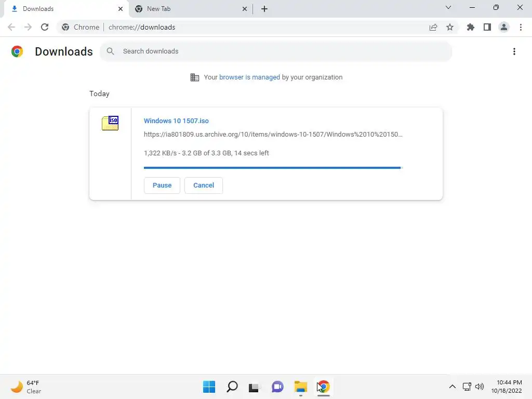Click the browser back arrow

[11, 27]
